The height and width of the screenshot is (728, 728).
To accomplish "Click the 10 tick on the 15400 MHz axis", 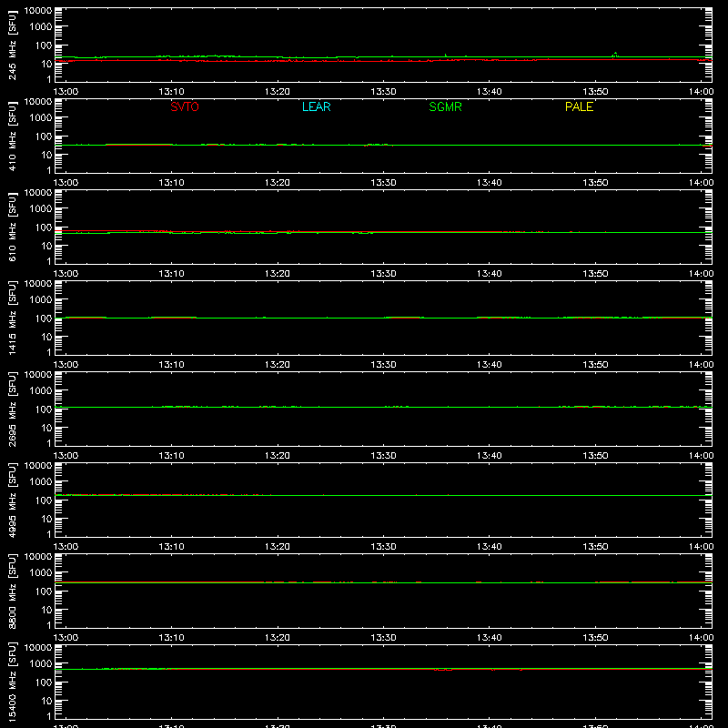I will coord(47,701).
